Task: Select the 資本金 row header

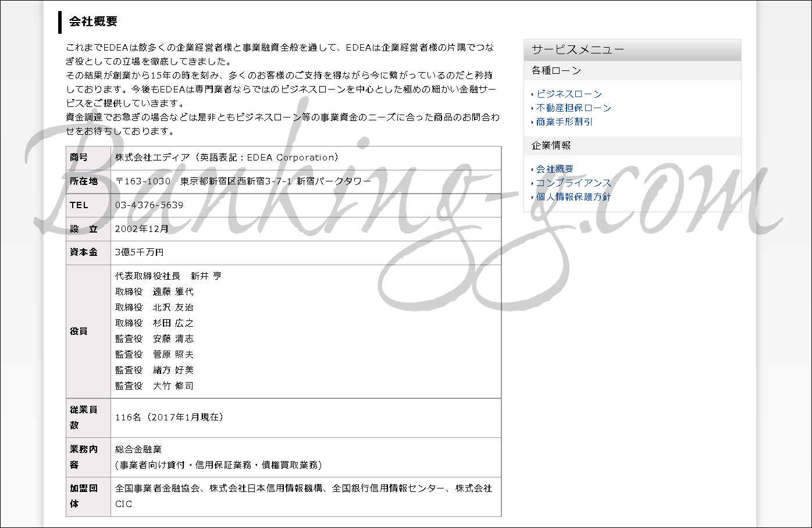Action: (x=88, y=252)
